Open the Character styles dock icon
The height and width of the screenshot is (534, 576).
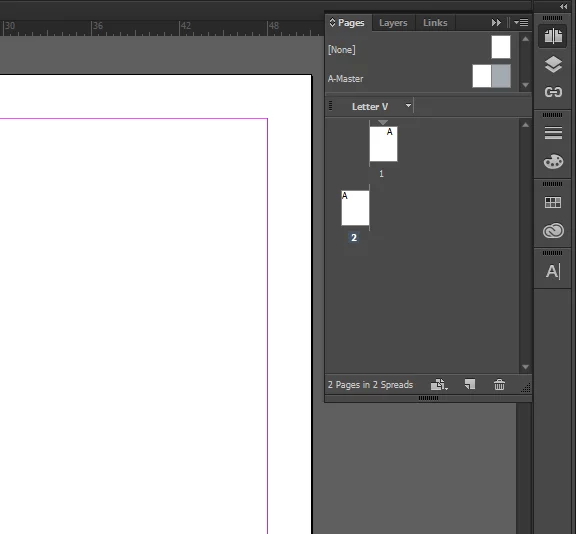(553, 271)
